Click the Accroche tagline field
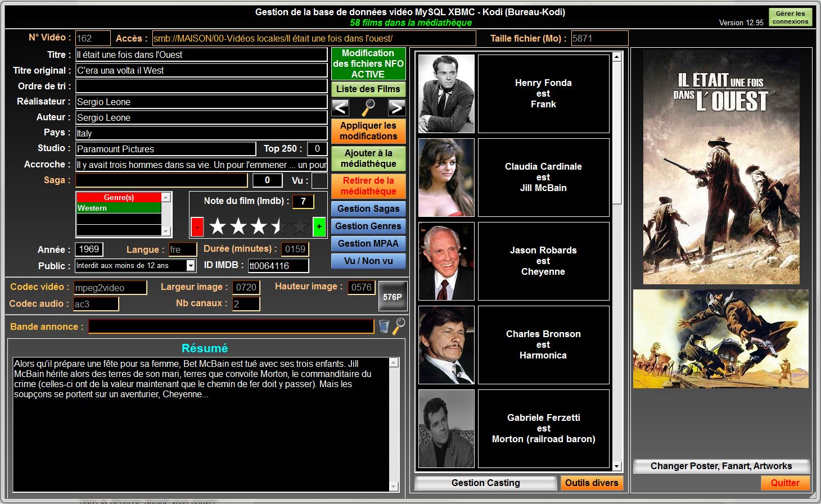 pos(201,165)
